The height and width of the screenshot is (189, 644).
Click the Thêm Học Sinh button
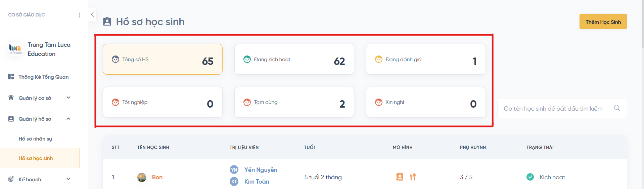point(603,22)
